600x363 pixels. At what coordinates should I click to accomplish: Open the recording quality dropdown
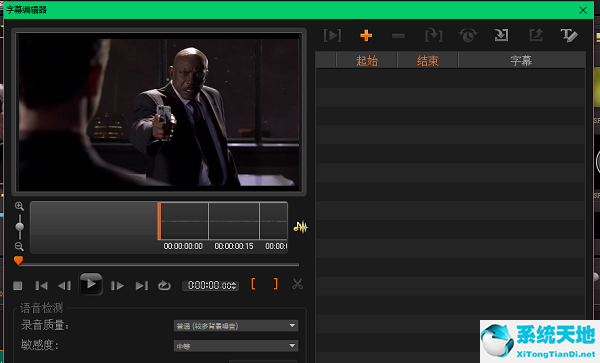click(x=236, y=326)
